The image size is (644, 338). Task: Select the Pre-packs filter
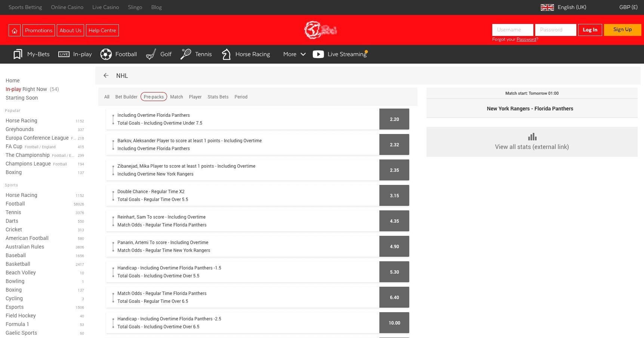click(x=154, y=97)
